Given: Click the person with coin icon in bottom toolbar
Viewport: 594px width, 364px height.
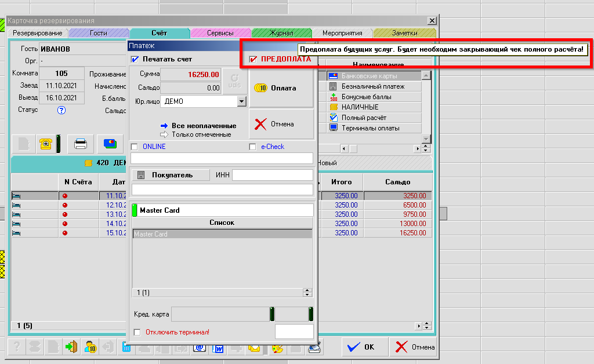Looking at the screenshot, I should (x=90, y=347).
